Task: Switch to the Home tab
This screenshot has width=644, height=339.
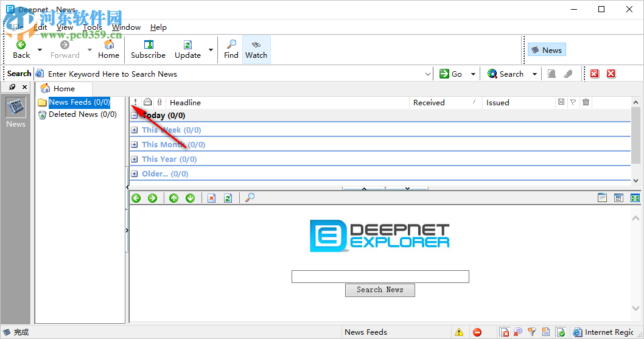Action: (64, 88)
